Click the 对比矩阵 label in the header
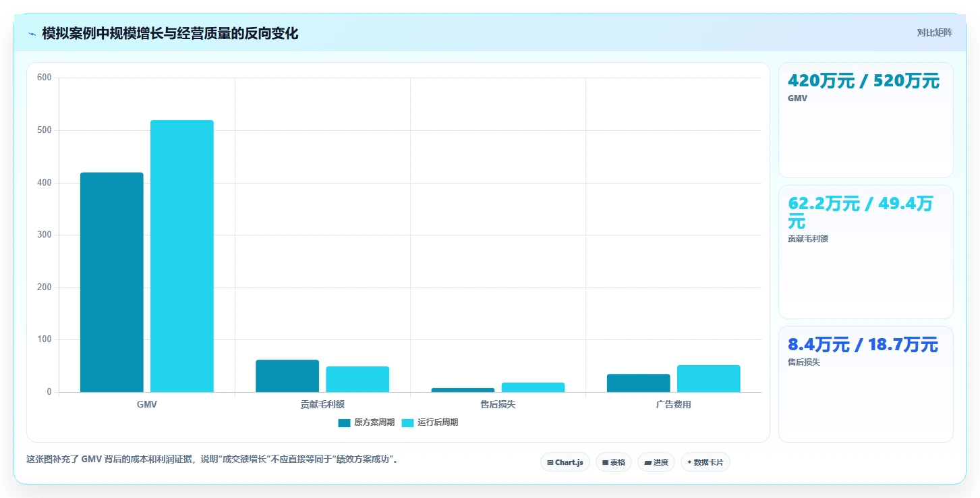980x498 pixels. click(x=934, y=33)
